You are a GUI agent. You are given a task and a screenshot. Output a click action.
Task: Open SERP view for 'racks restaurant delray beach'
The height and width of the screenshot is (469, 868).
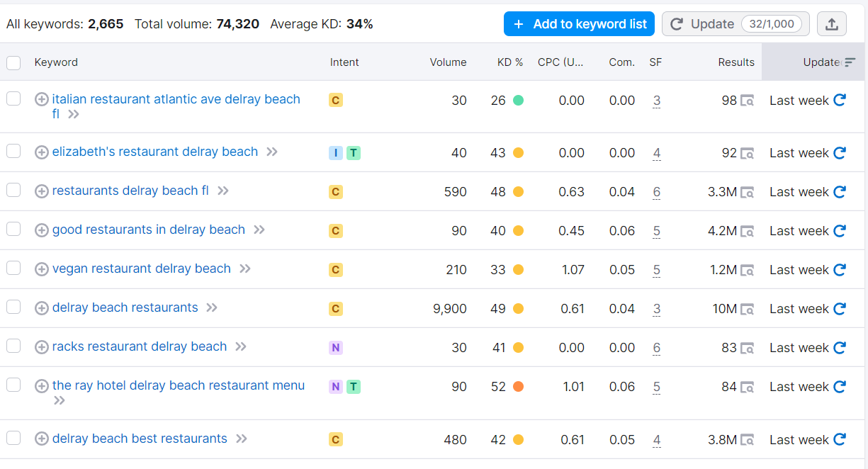(747, 348)
